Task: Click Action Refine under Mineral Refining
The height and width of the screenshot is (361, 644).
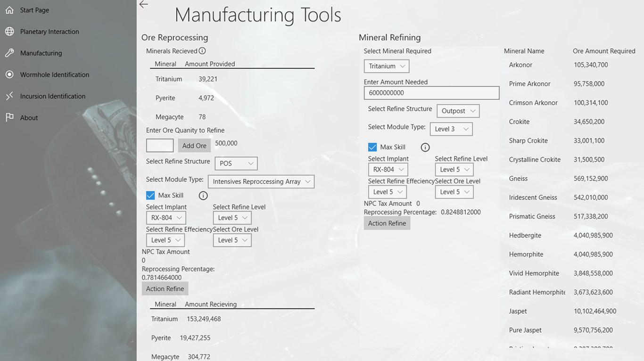Action: click(387, 223)
